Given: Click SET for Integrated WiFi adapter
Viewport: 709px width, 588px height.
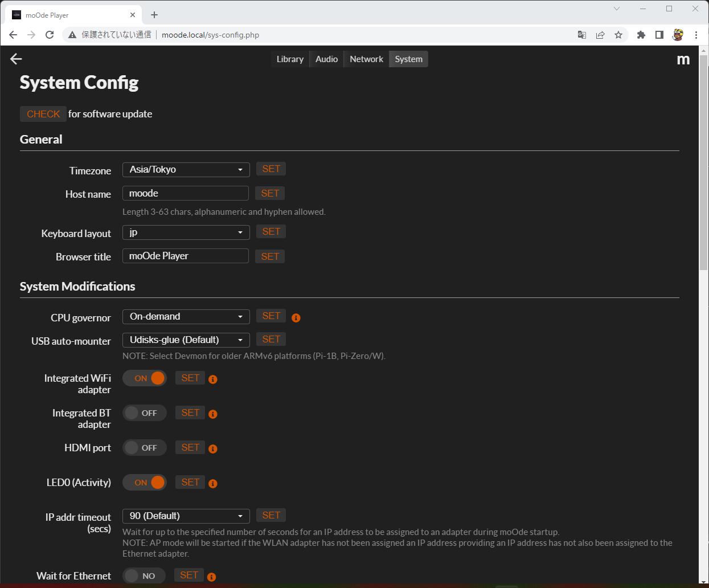Looking at the screenshot, I should [190, 378].
